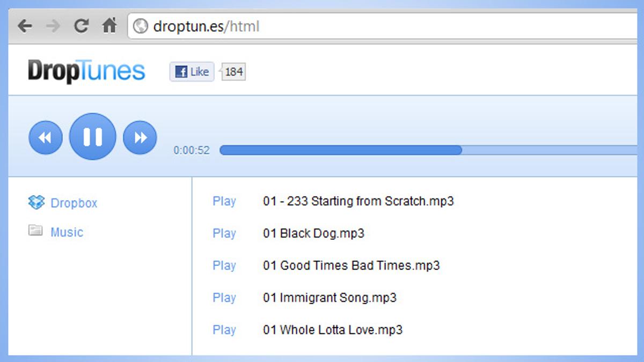The width and height of the screenshot is (644, 362).
Task: Play the Immigrant Song track
Action: coord(224,298)
